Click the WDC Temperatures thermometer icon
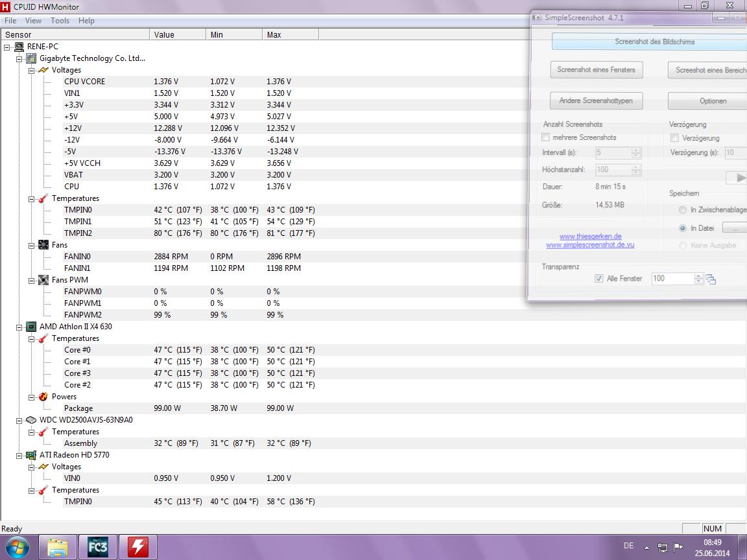The image size is (747, 560). [43, 432]
